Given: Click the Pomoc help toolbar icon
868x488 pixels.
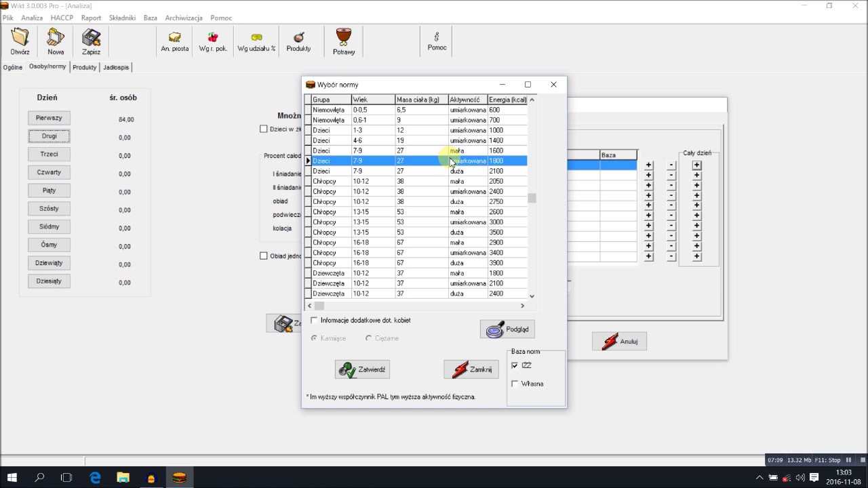Looking at the screenshot, I should tap(437, 41).
